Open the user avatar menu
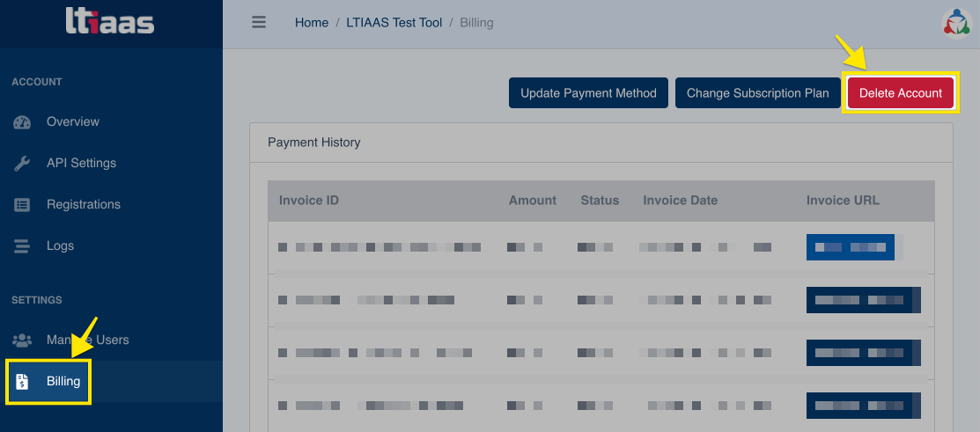The image size is (980, 432). [x=955, y=24]
